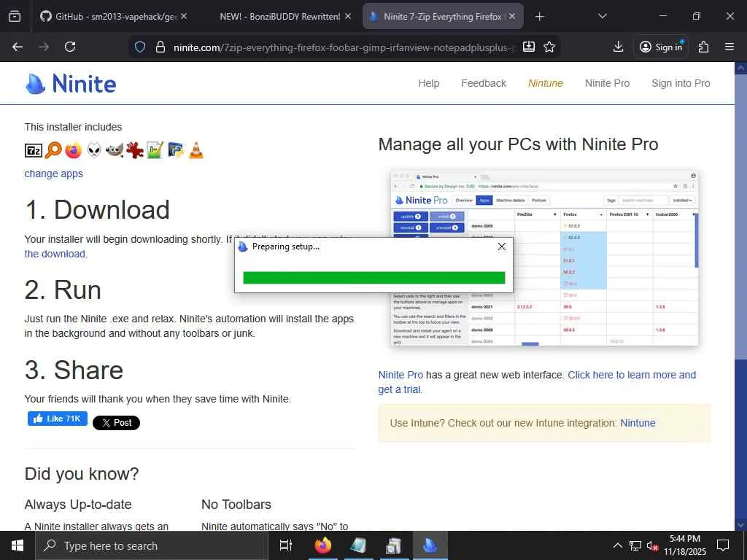The image size is (747, 560).
Task: Close the BonziBUDDY Rewritten tab
Action: (x=348, y=16)
